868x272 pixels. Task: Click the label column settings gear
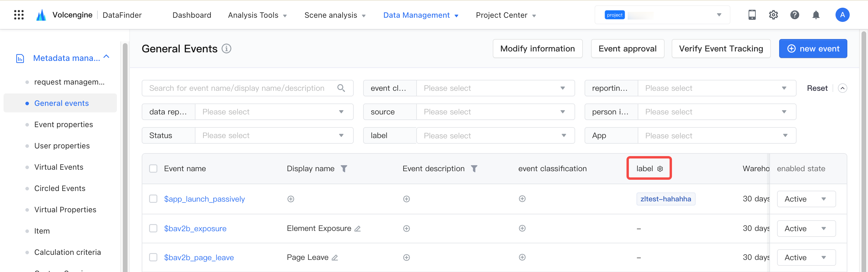(660, 169)
